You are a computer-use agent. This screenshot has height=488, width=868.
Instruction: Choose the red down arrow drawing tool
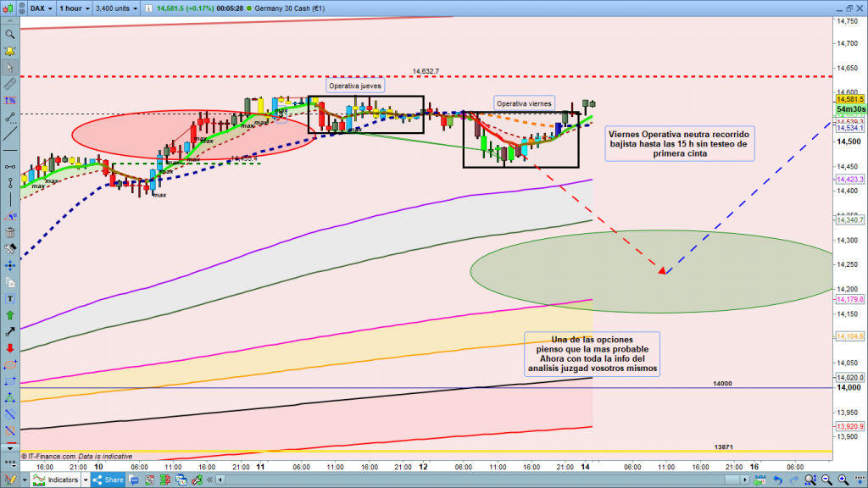coord(9,347)
